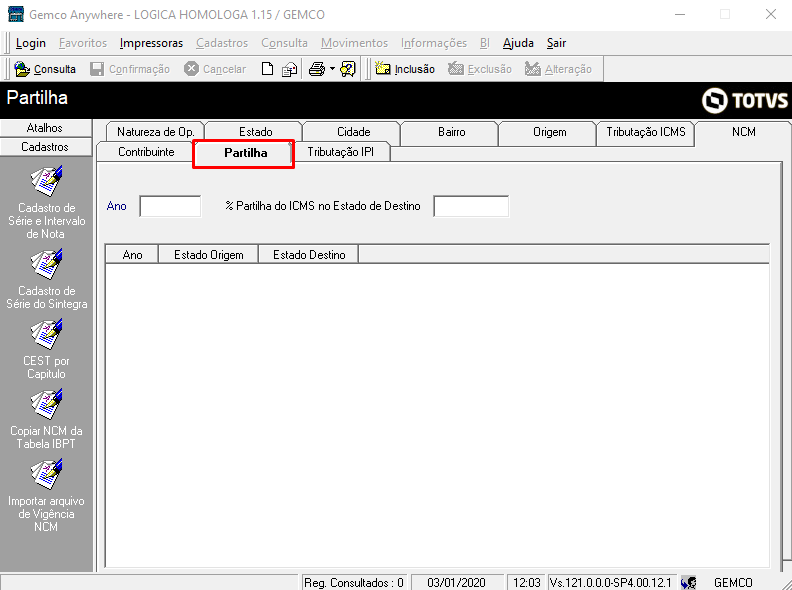Click the printer icon in toolbar
The height and width of the screenshot is (590, 792).
(x=317, y=69)
